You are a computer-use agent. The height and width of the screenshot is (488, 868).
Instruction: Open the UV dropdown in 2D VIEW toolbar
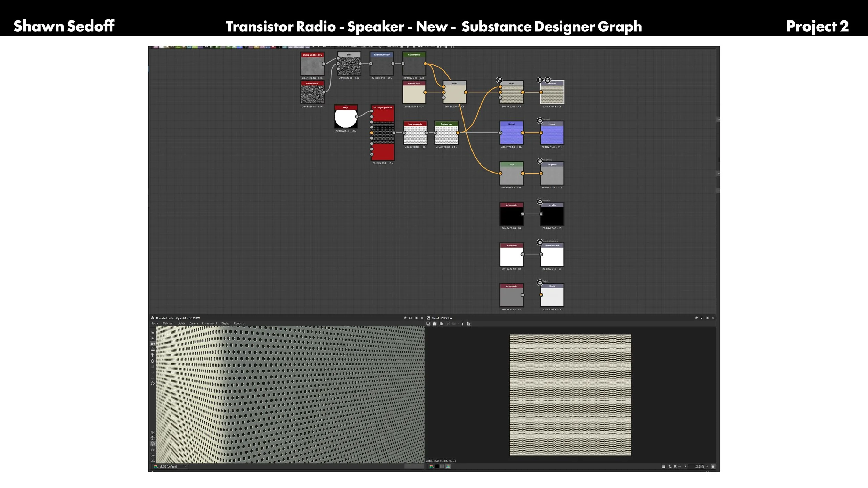pyautogui.click(x=455, y=323)
